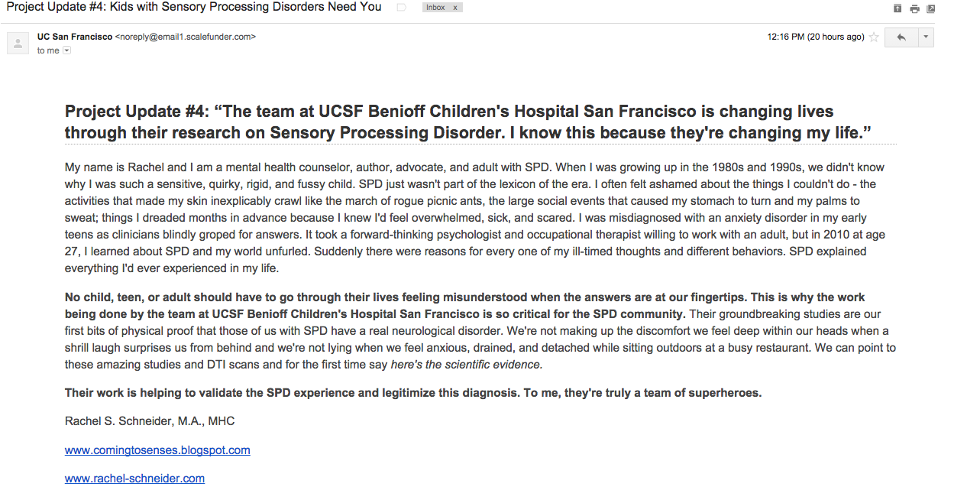Print this email using the printer icon

click(914, 9)
